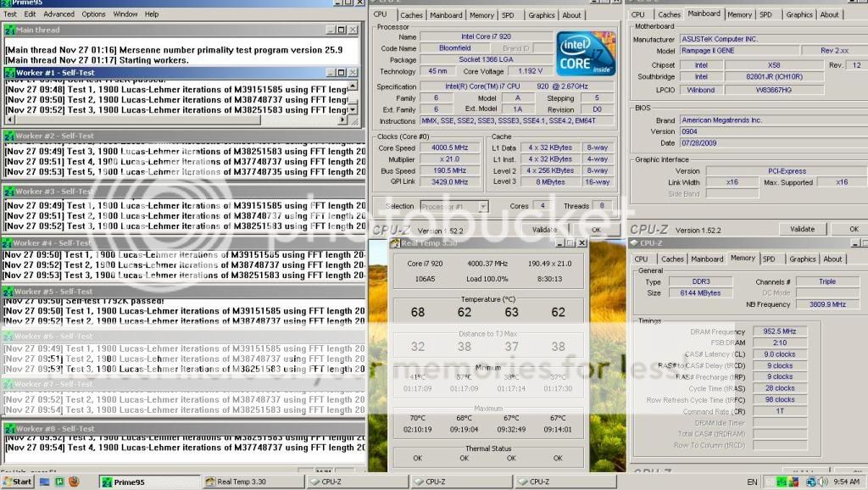Open the Advanced menu in Prime95
The height and width of the screenshot is (490, 868).
58,14
